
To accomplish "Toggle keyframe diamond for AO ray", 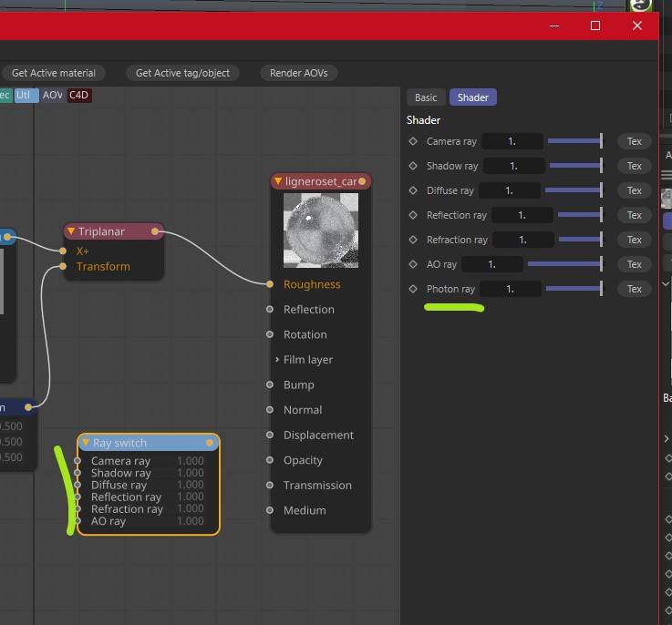I will pos(413,264).
